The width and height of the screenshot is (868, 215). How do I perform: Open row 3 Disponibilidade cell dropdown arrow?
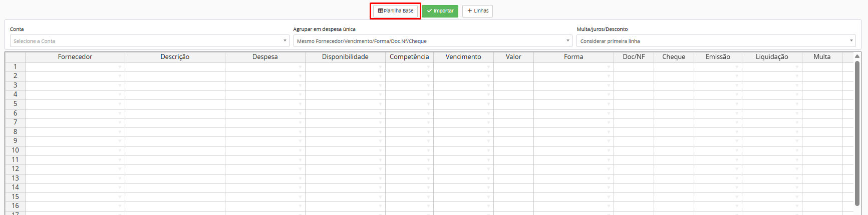(x=380, y=85)
